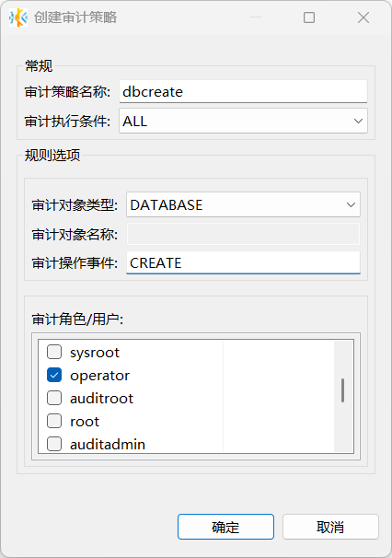Screen dimensions: 392x558
Task: Tick the auditroot checkbox
Action: [54, 398]
